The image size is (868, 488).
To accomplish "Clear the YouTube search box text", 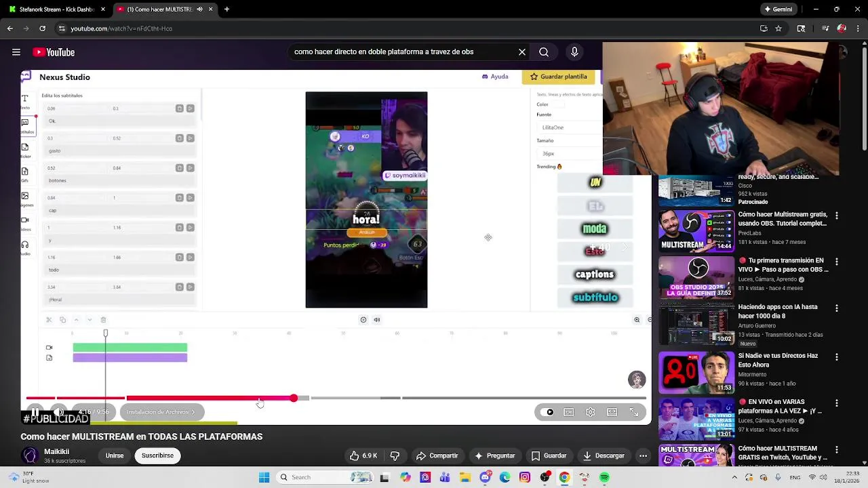I will 522,52.
